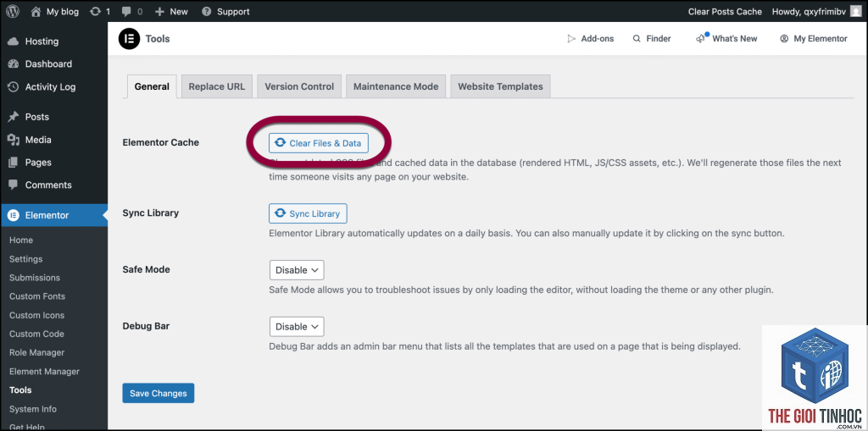Viewport: 868px width, 431px height.
Task: Click the Finder search icon
Action: 635,39
